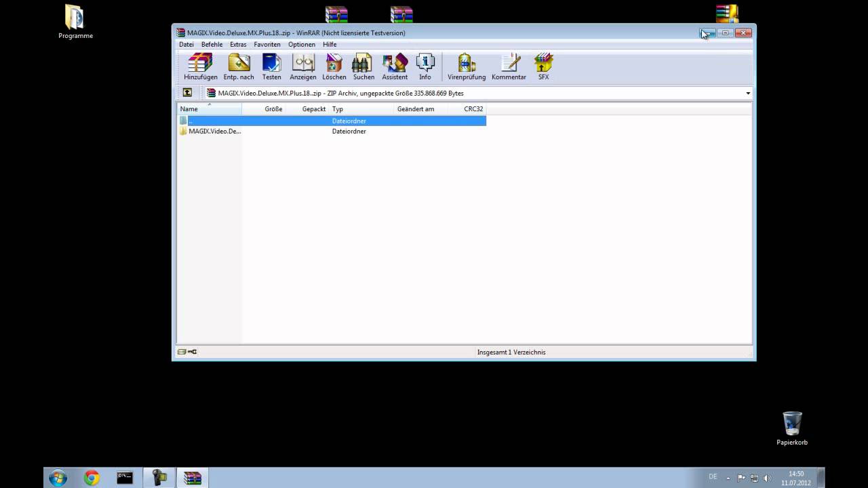Sort by the Gepackt column header
Screen dimensions: 868x488
307,108
